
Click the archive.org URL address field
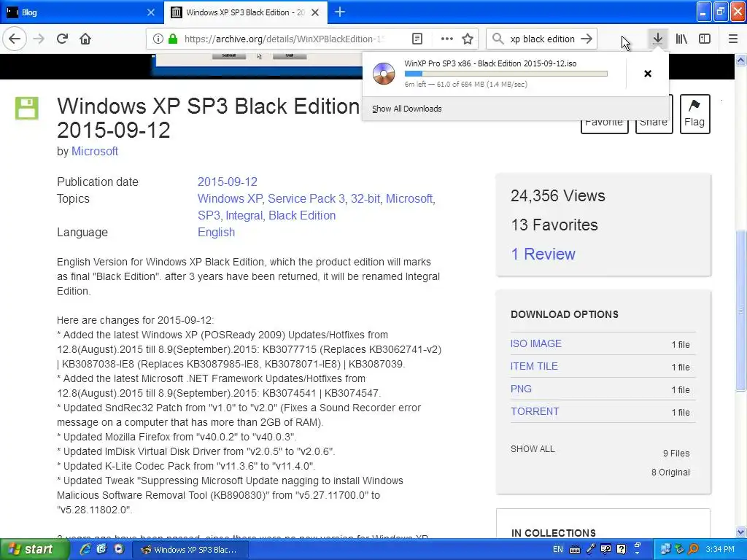[x=286, y=39]
